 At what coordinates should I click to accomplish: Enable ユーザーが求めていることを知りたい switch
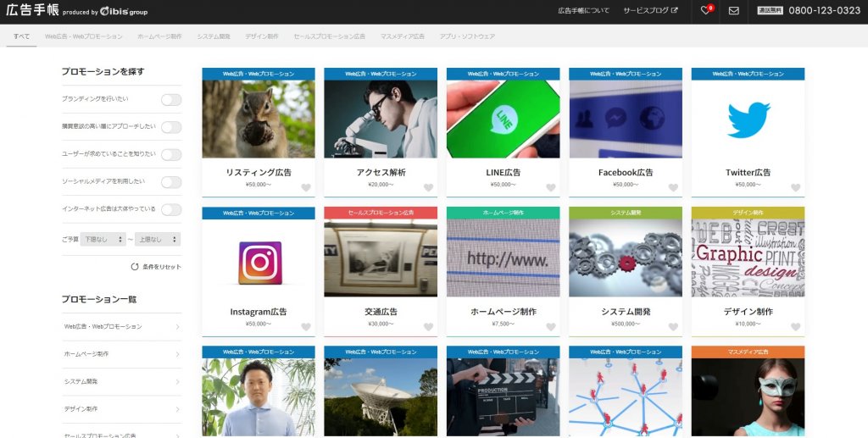[171, 155]
